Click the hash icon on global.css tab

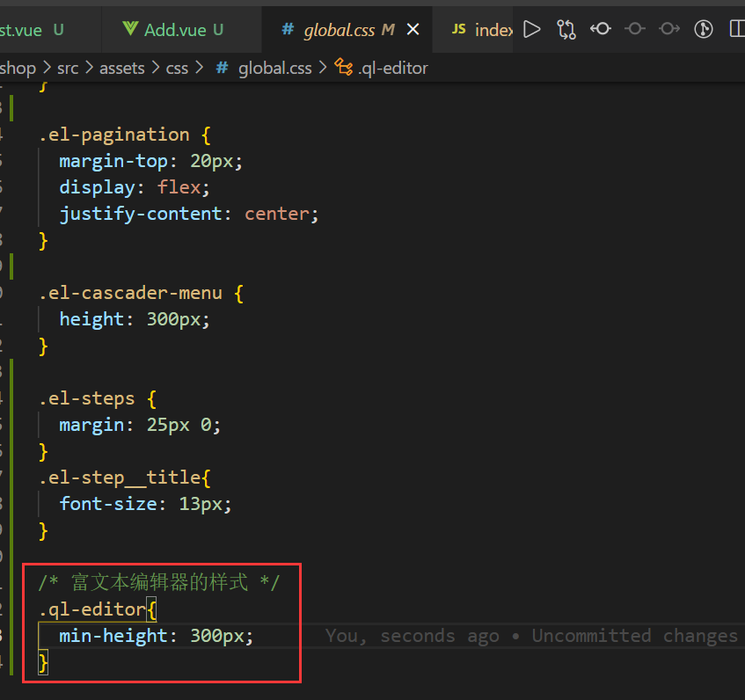point(288,29)
